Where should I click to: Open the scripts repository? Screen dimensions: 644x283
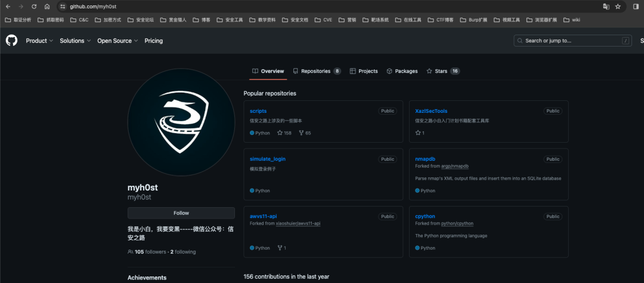[258, 111]
